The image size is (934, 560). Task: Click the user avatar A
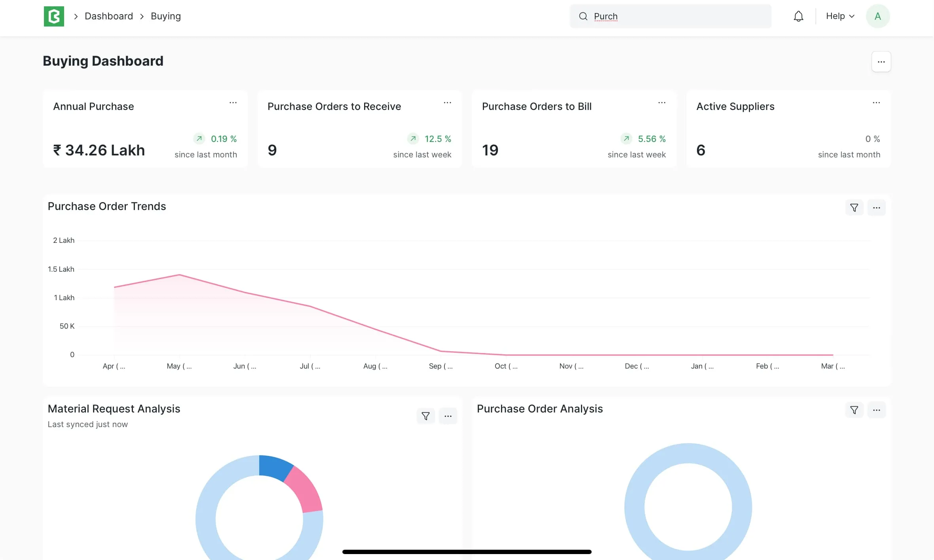[x=877, y=16]
